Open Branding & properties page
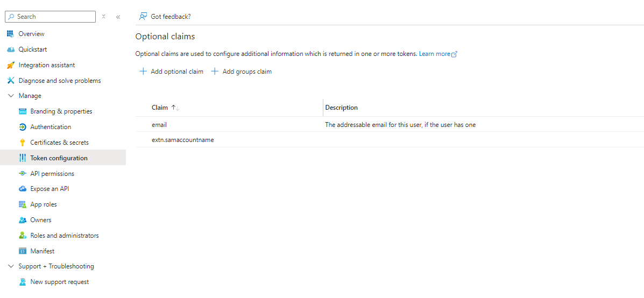644x298 pixels. pyautogui.click(x=61, y=111)
